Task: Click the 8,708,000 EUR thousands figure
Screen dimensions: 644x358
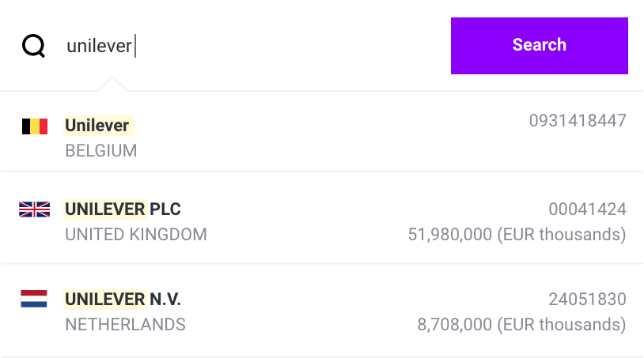Action: coord(521,324)
